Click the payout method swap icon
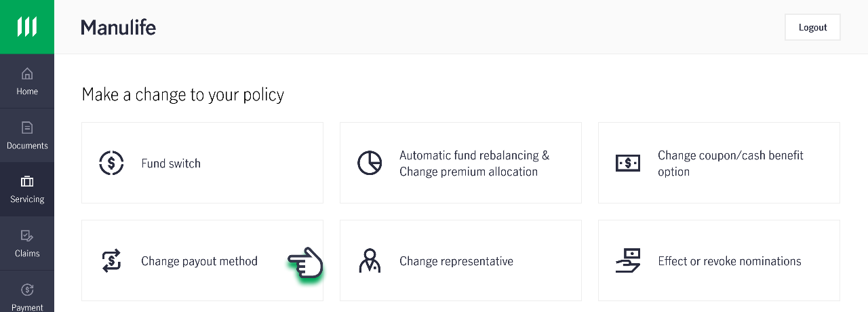This screenshot has height=312, width=868. (x=111, y=260)
